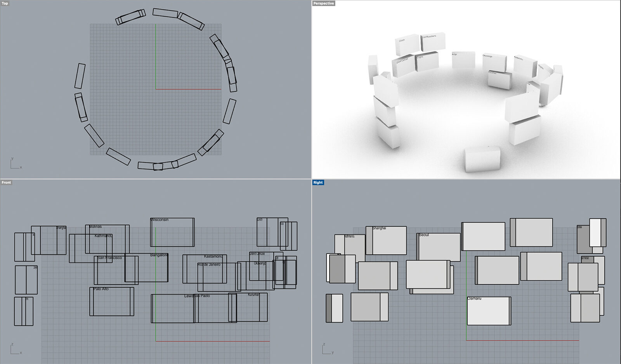Select the Shanghai box in Right viewport
Viewport: 621px width, 364px height.
pyautogui.click(x=387, y=241)
